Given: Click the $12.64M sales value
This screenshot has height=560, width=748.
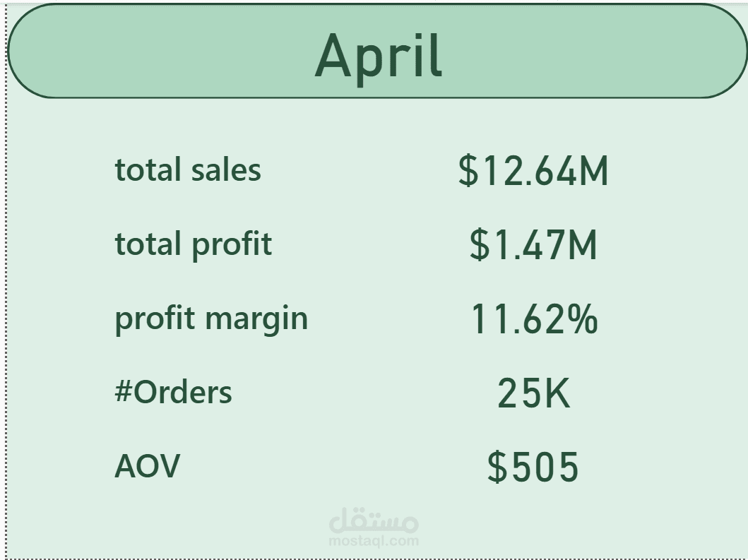Looking at the screenshot, I should coord(533,171).
